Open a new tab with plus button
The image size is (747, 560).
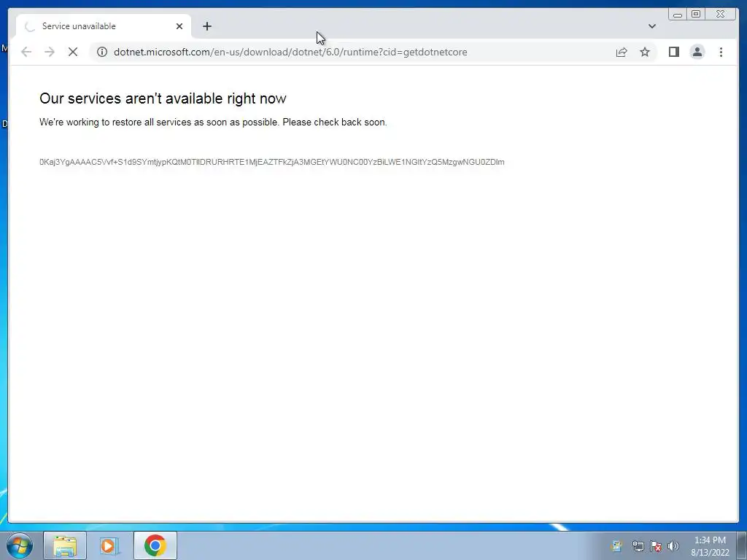click(206, 26)
